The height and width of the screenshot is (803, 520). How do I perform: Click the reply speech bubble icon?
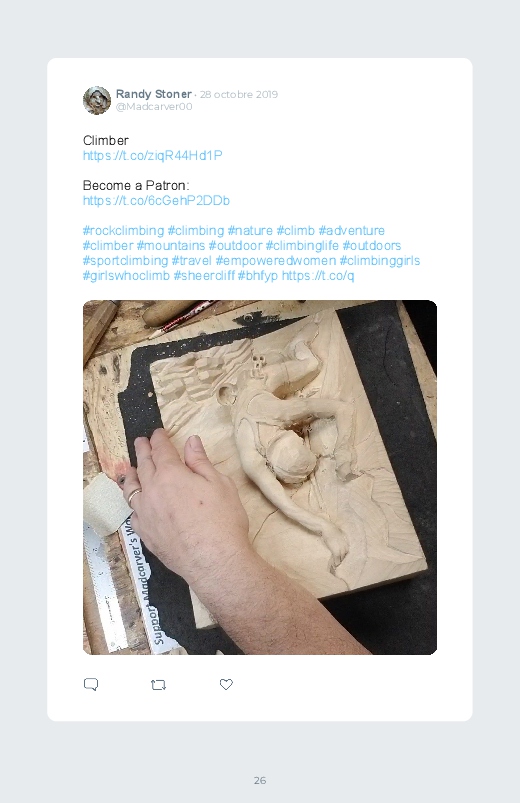click(91, 684)
